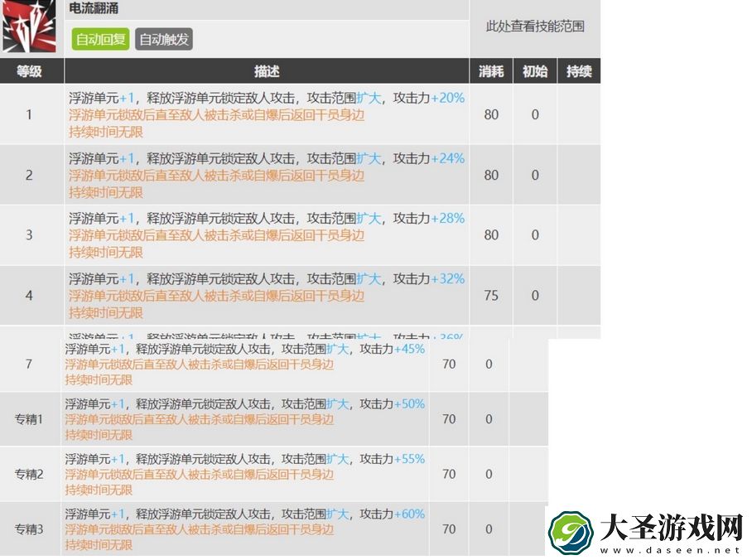Select level 7 cell in 等级 column
752x560 pixels.
(29, 364)
